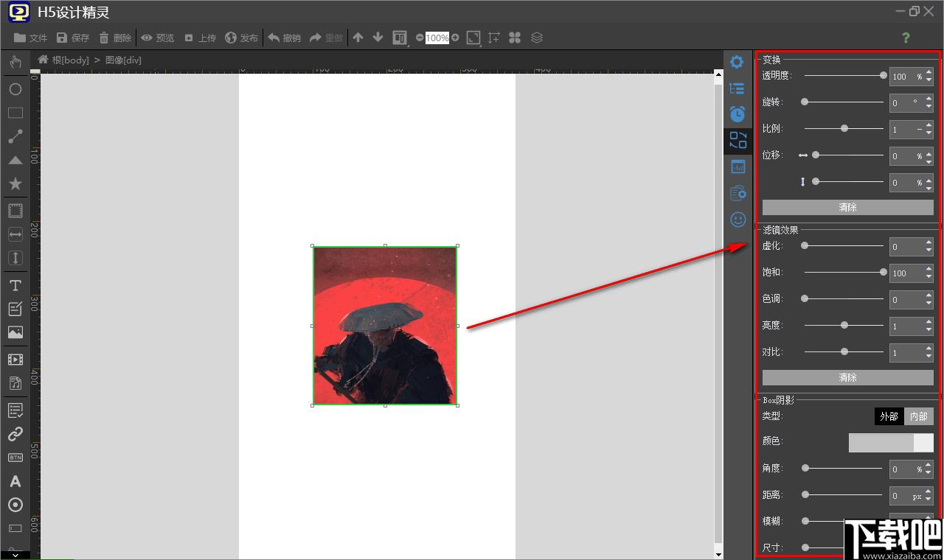The height and width of the screenshot is (560, 944).
Task: Select the ellipse shape tool
Action: 15,89
